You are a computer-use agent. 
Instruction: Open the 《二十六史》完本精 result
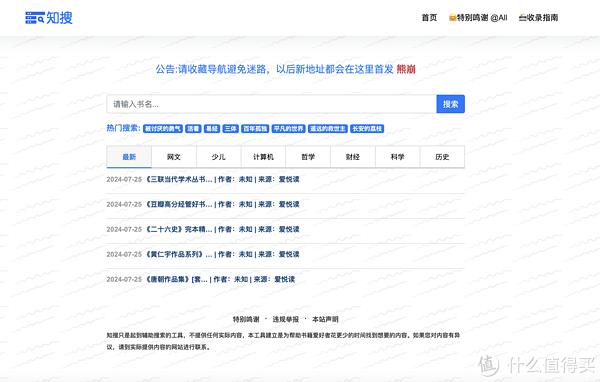[x=222, y=229]
